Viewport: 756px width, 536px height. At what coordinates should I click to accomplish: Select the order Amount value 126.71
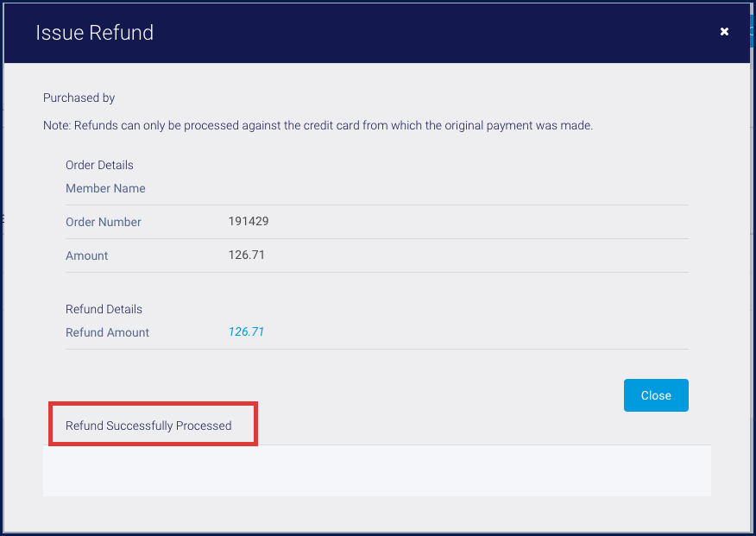click(246, 255)
